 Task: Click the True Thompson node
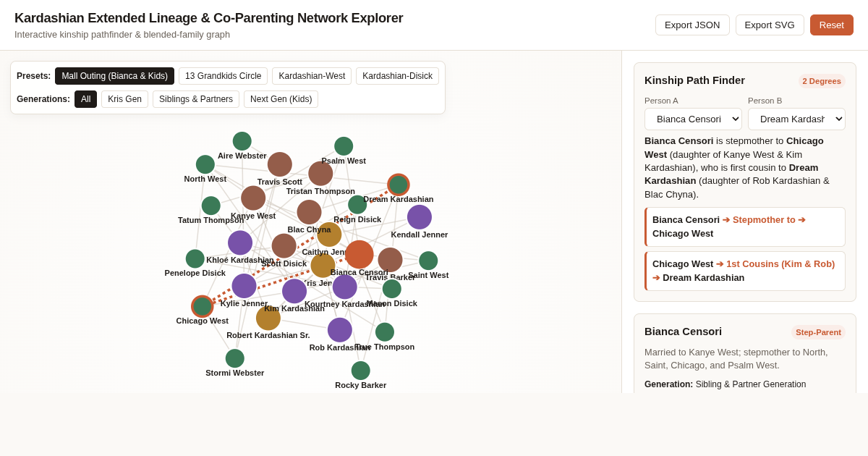coord(385,332)
